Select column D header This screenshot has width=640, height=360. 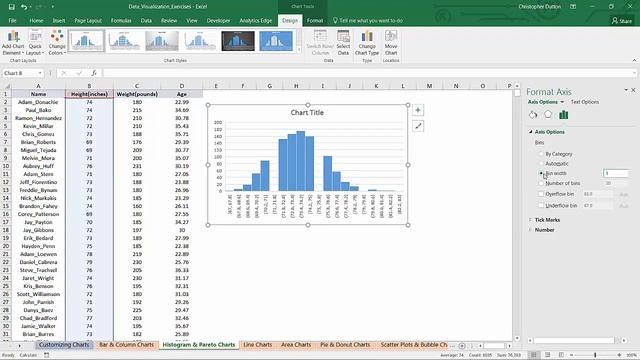(x=182, y=86)
